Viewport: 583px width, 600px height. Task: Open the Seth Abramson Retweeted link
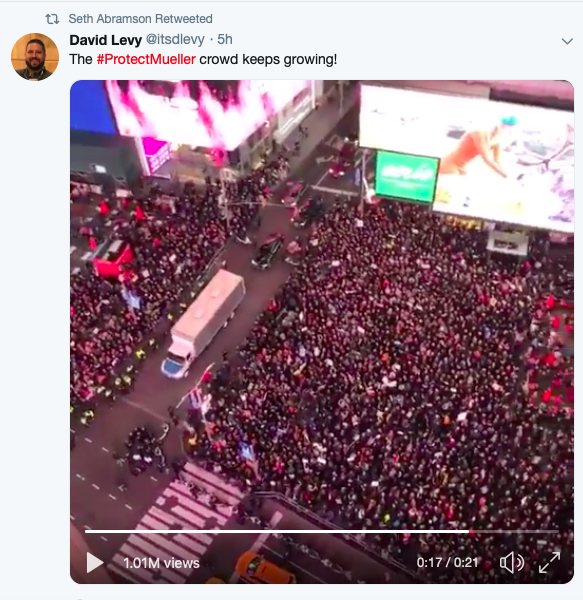tap(140, 19)
